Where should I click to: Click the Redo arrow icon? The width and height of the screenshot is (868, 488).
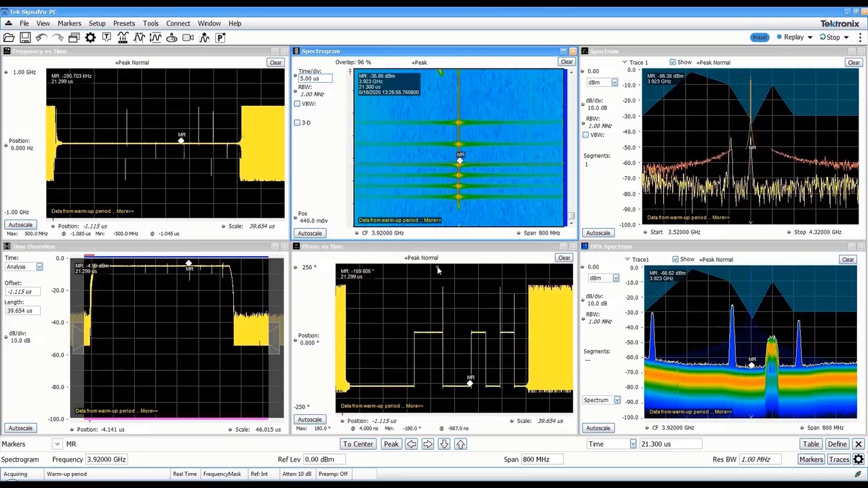click(58, 38)
